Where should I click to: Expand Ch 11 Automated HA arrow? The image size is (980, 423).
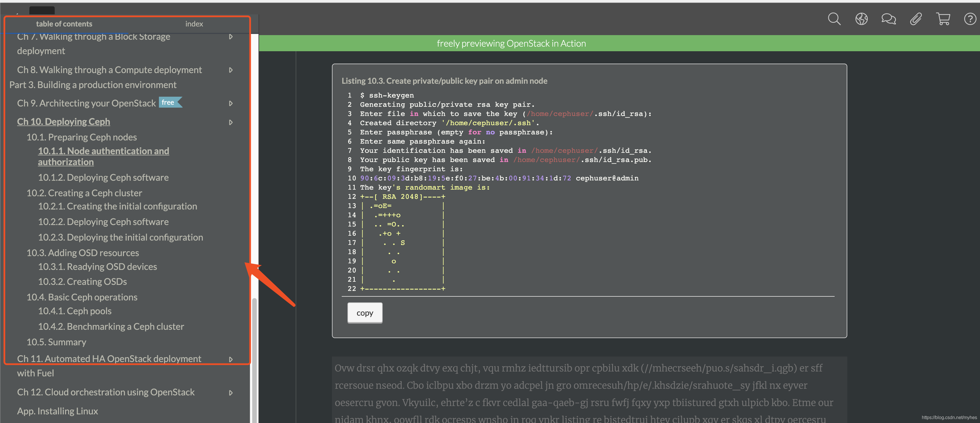(x=231, y=359)
